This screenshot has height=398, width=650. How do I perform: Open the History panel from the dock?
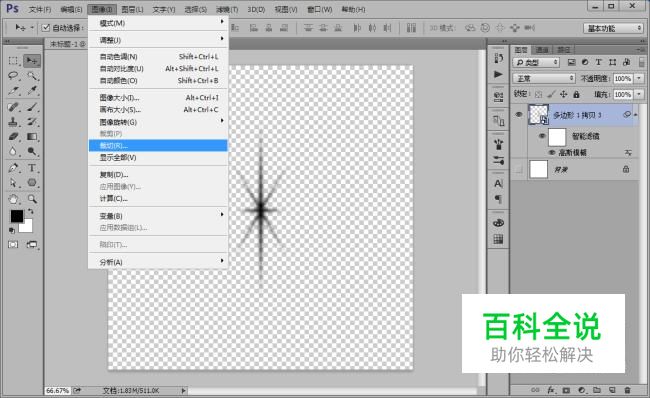coord(498,58)
